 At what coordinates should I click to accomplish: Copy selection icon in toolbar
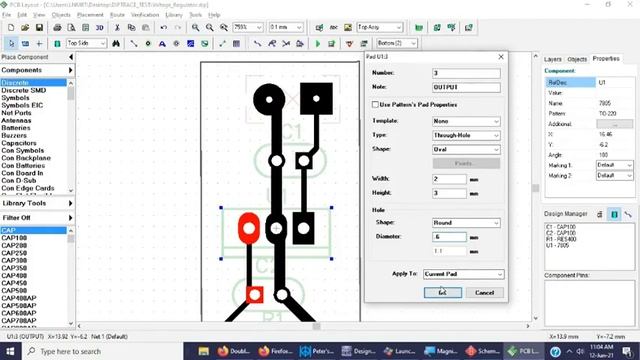point(131,27)
